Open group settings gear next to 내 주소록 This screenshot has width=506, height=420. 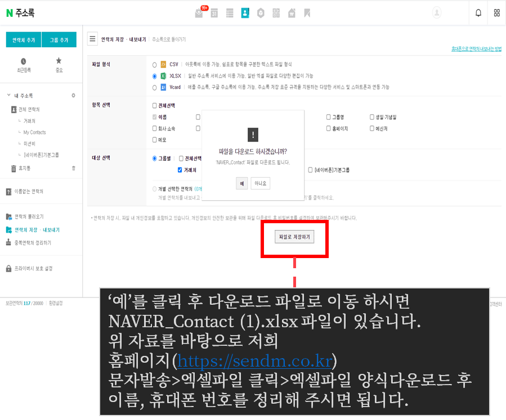click(74, 96)
